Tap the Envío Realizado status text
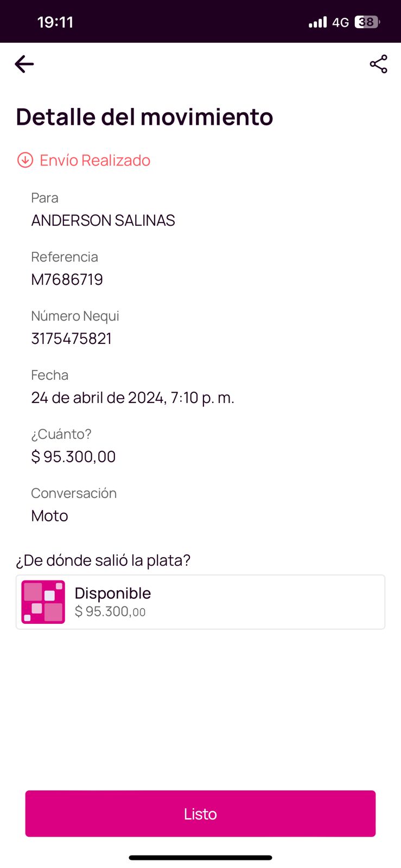 coord(95,160)
